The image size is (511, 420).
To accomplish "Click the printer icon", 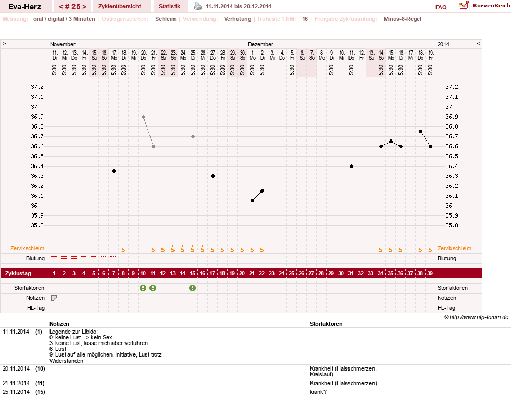I will tap(198, 6).
